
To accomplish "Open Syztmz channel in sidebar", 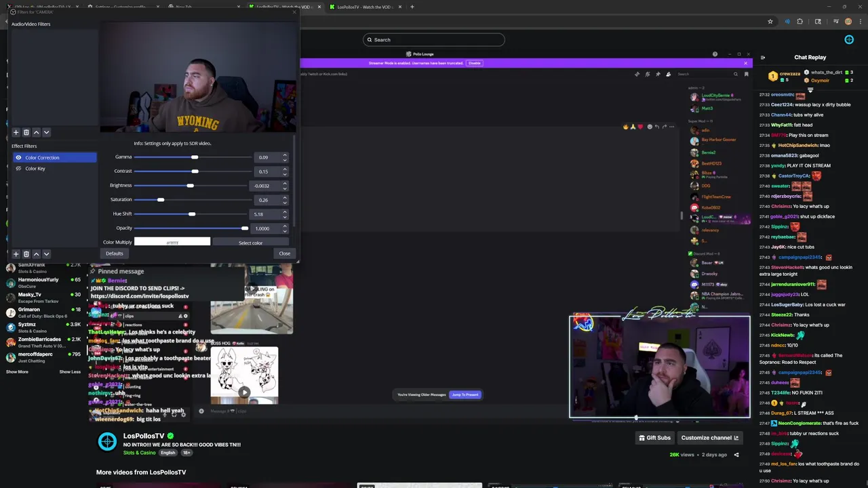I will (43, 327).
